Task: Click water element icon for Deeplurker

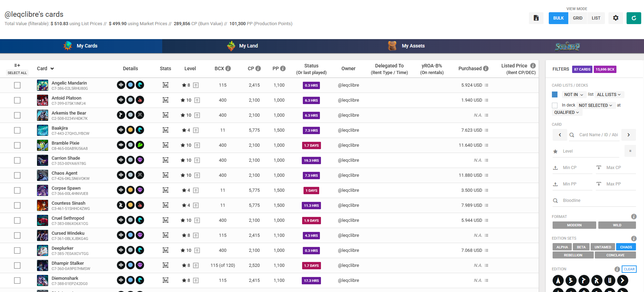Action: pyautogui.click(x=140, y=250)
